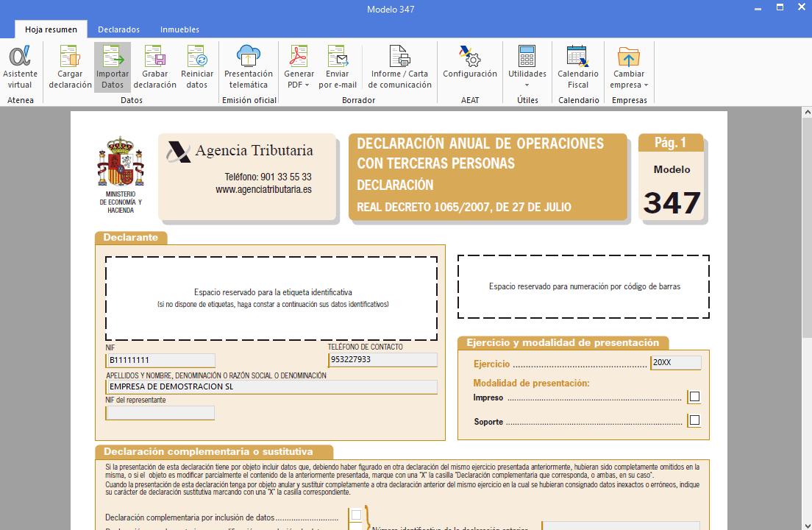Viewport: 812px width, 530px height.
Task: Maximize the Modelo 347 window
Action: (780, 7)
